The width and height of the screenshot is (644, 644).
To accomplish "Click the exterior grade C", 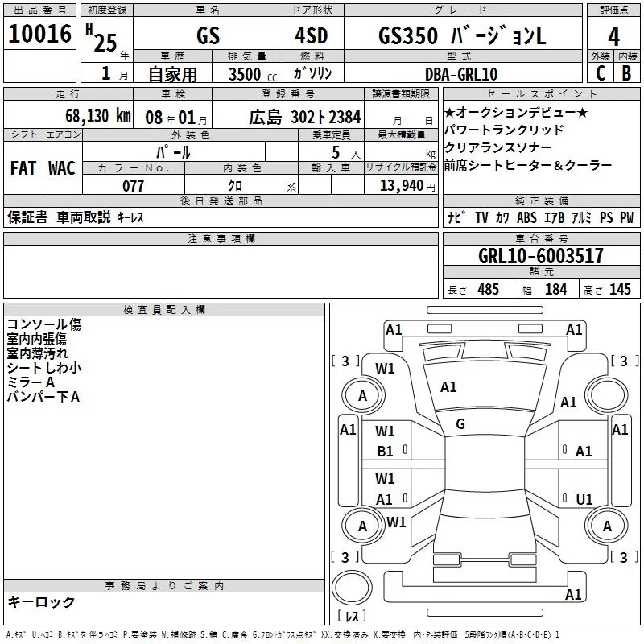I will point(601,73).
